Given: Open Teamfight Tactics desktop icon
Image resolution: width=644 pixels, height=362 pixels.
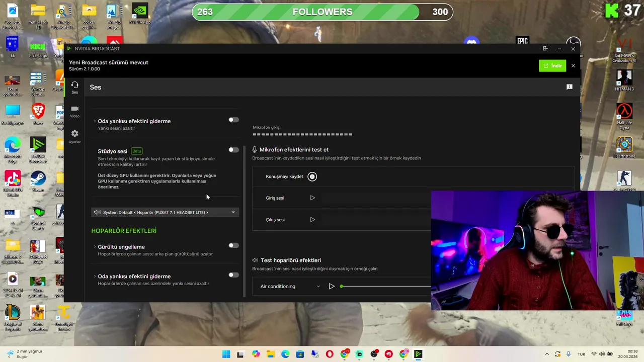Looking at the screenshot, I should 63,318.
